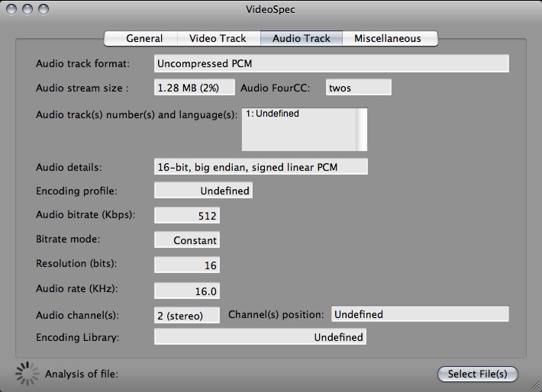Minimize the window using yellow button
The width and height of the screenshot is (542, 392).
[x=27, y=10]
